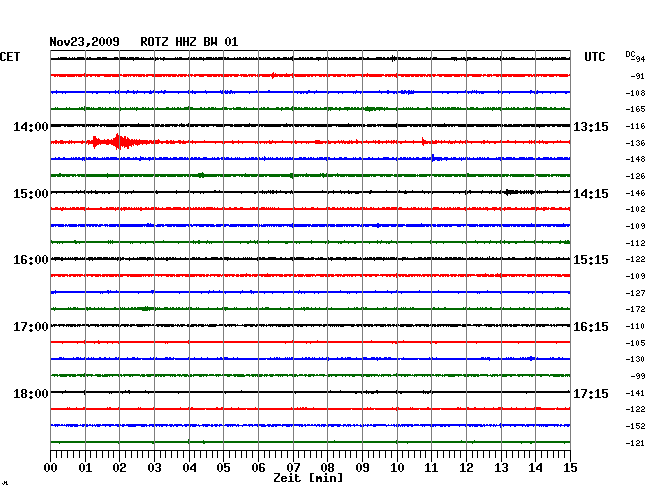The height and width of the screenshot is (494, 650).
Task: Click the DC offset value "-91"
Action: pyautogui.click(x=638, y=76)
